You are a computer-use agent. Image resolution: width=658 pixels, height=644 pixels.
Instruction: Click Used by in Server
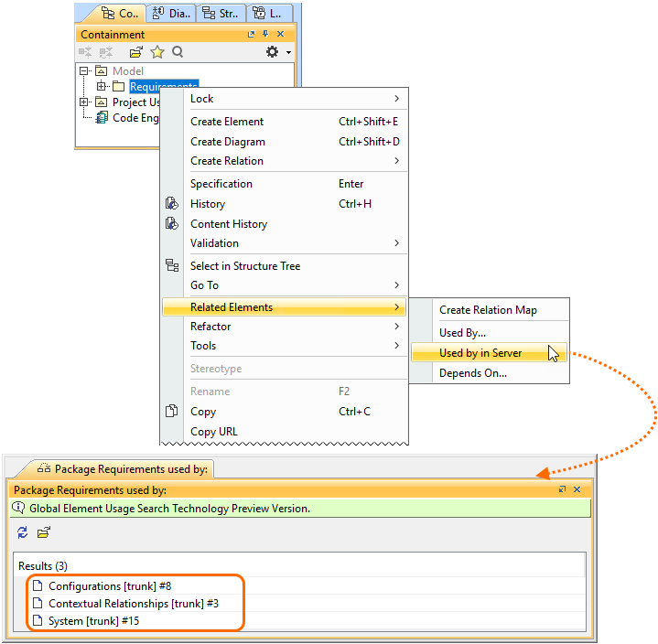[x=490, y=353]
